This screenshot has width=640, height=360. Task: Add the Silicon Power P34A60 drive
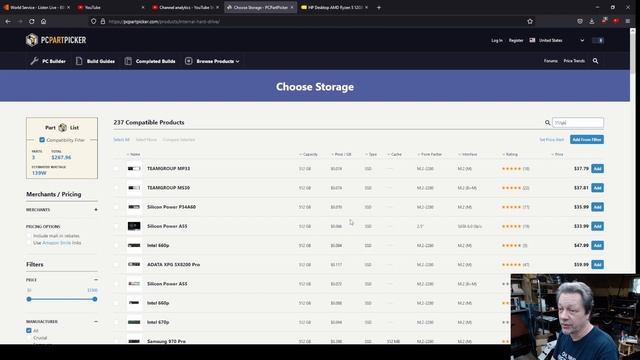(x=597, y=207)
